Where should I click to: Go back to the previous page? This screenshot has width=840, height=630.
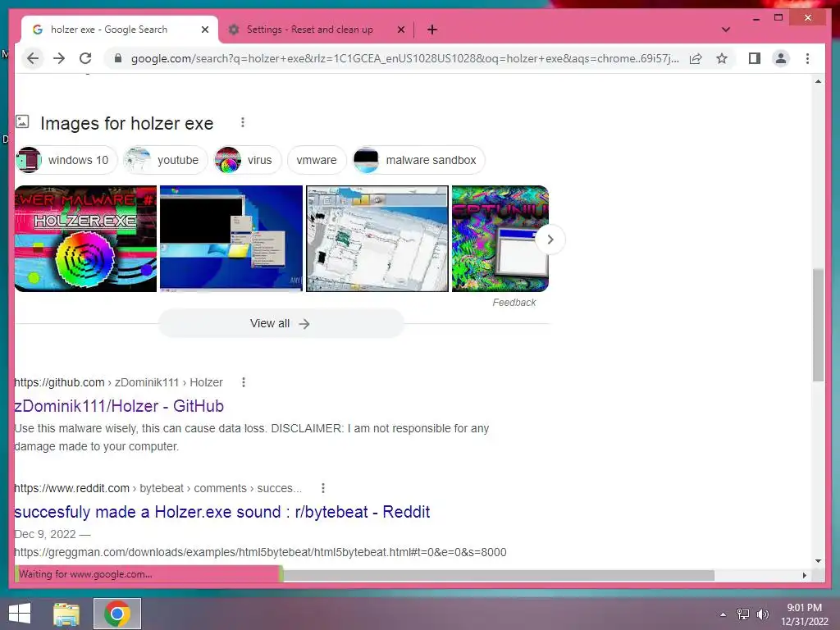click(33, 58)
